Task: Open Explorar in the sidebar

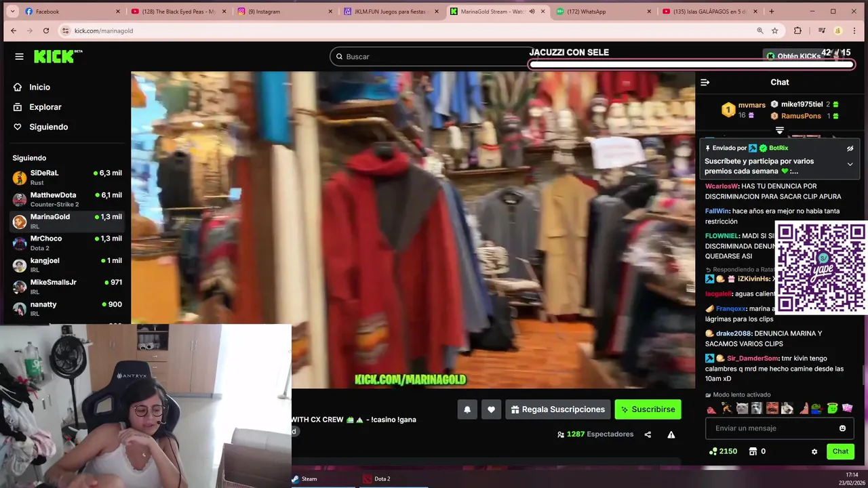Action: point(37,107)
